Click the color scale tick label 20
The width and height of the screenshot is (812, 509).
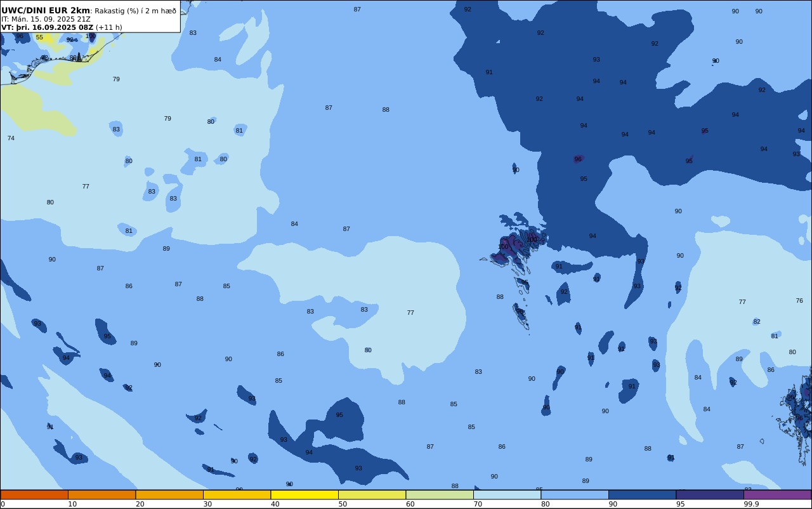pyautogui.click(x=140, y=504)
